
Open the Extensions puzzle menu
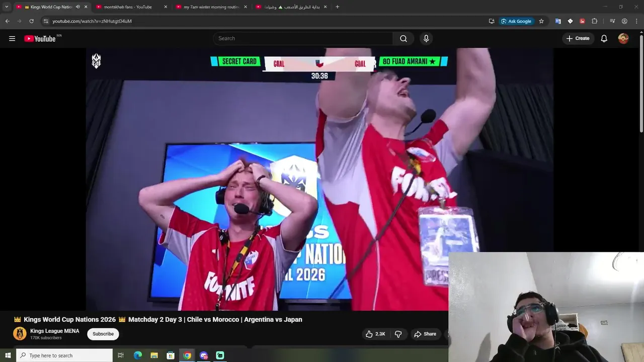594,21
